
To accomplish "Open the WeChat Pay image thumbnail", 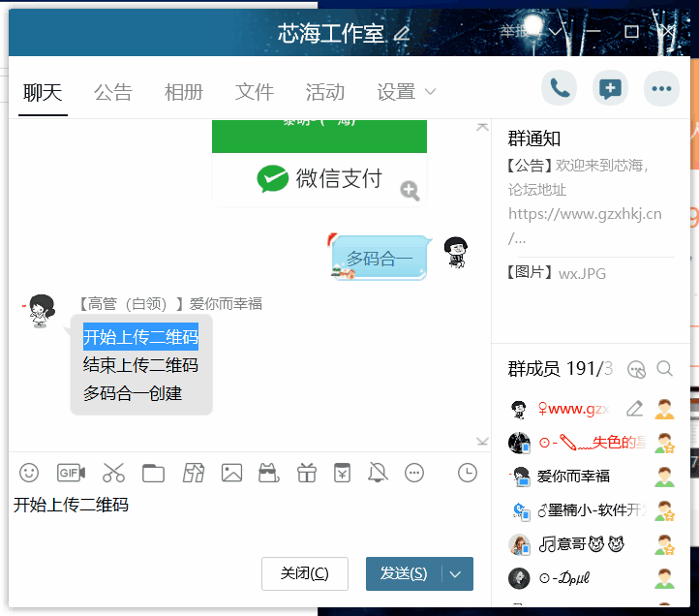I will tap(319, 163).
